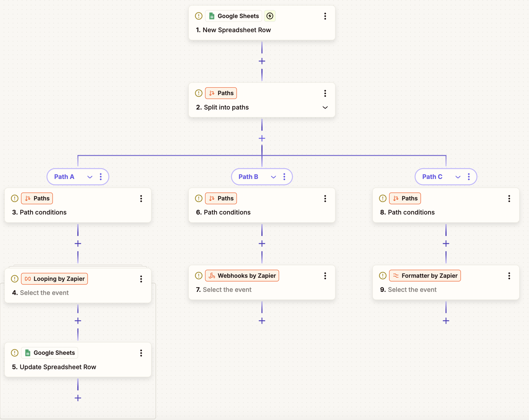This screenshot has height=420, width=529.
Task: Add a step after Webhooks by Zapier
Action: [x=262, y=321]
